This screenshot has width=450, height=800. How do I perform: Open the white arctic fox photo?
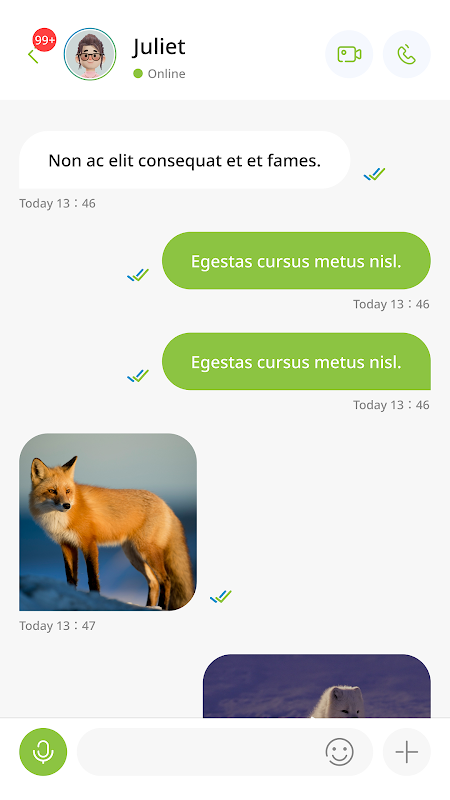pyautogui.click(x=317, y=686)
